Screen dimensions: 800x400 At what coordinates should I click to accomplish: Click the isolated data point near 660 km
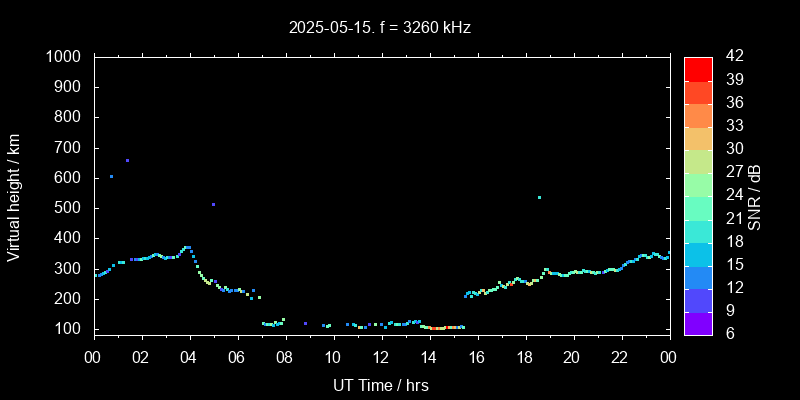[x=127, y=160]
